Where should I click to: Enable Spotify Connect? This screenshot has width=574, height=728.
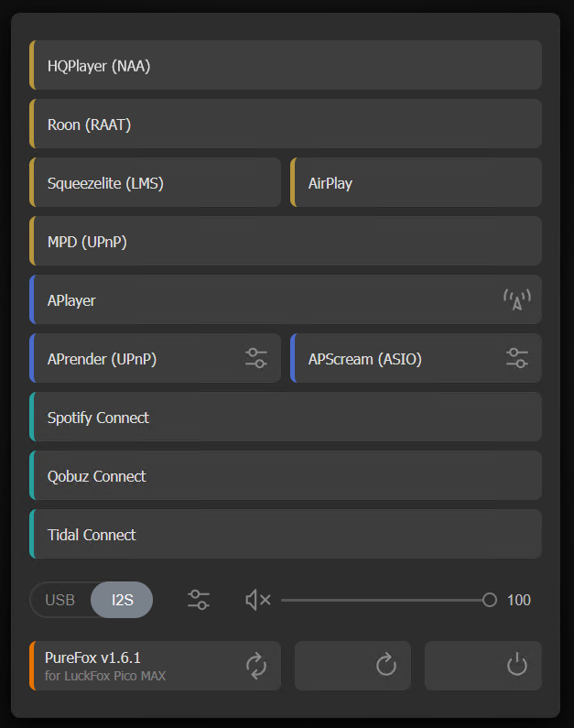point(286,418)
